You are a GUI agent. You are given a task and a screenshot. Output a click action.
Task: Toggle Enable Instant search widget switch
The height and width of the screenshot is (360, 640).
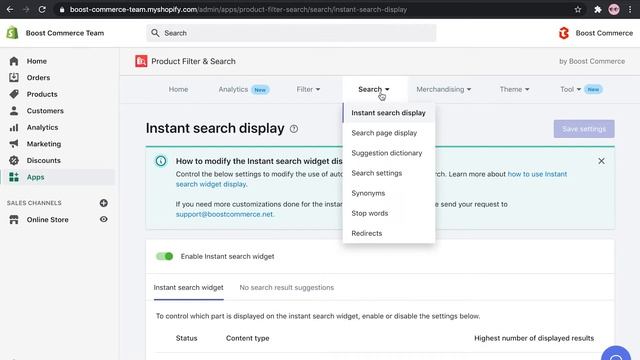coord(164,256)
